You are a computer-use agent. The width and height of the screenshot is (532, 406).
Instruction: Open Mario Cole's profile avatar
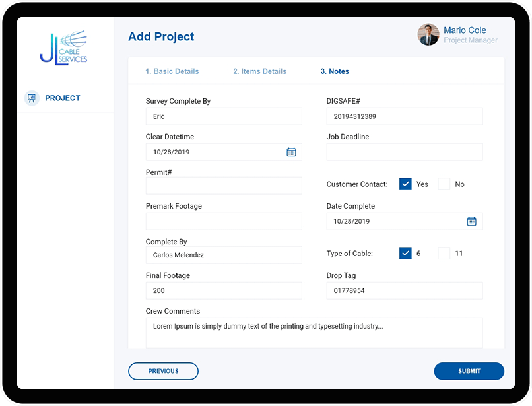(x=428, y=34)
